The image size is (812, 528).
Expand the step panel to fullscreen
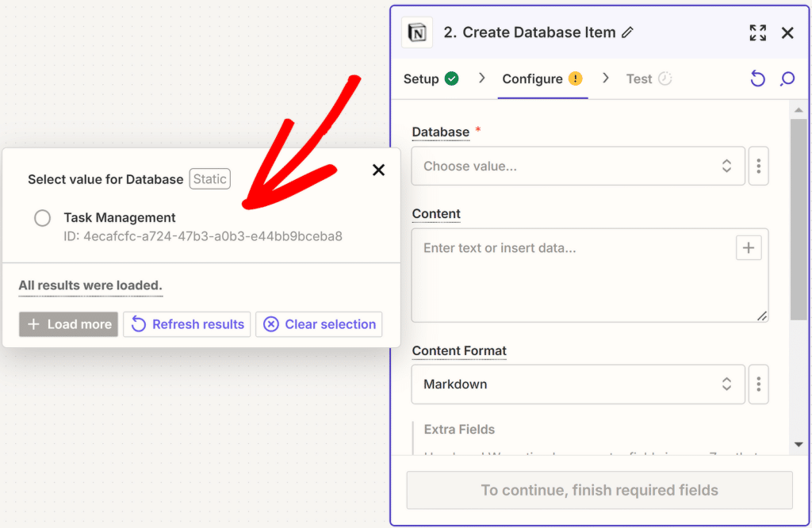click(757, 33)
